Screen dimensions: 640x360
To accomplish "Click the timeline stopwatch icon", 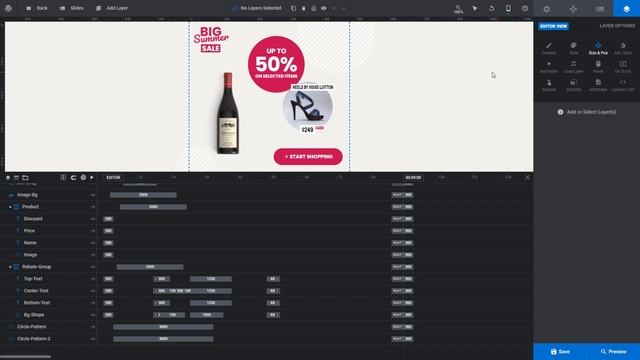I will point(83,178).
